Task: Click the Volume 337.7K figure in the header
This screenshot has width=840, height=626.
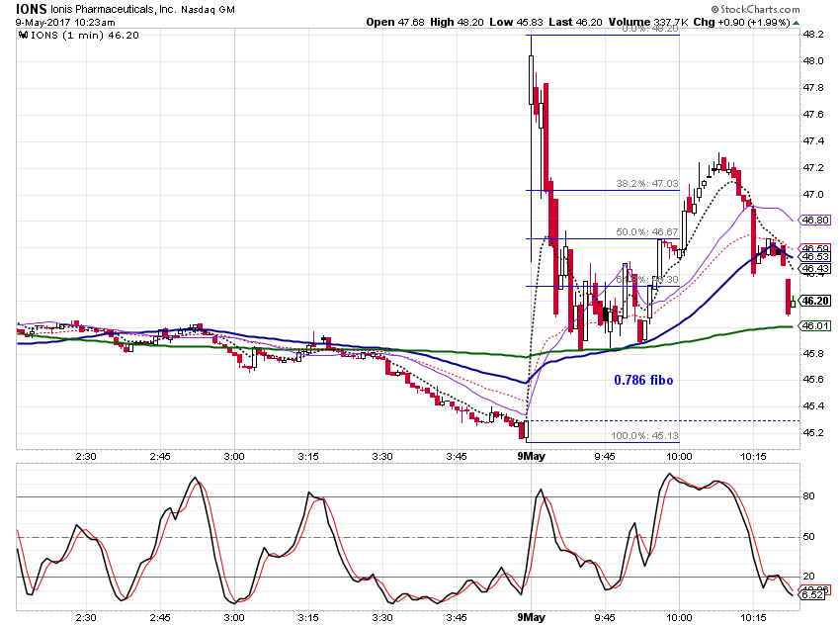Action: (x=648, y=23)
